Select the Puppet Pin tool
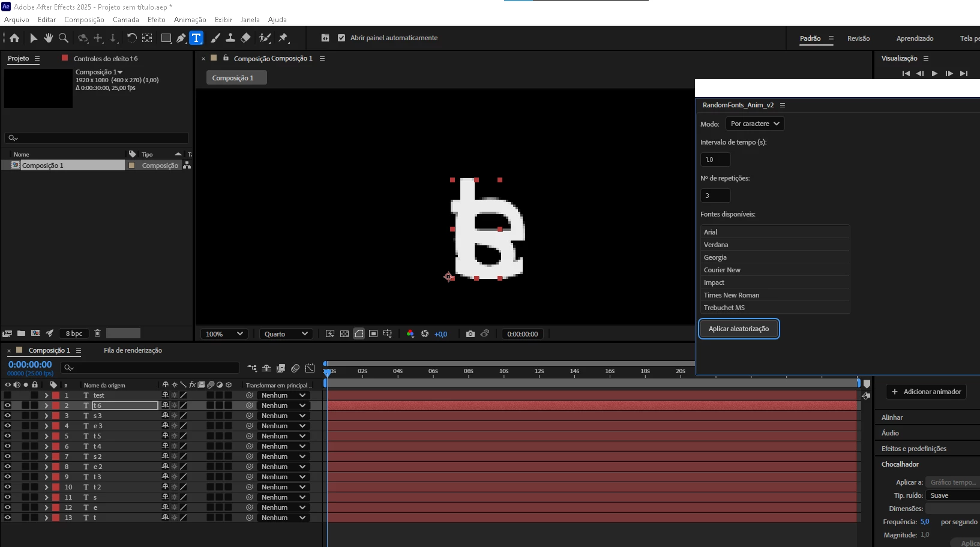The height and width of the screenshot is (547, 980). (x=283, y=38)
